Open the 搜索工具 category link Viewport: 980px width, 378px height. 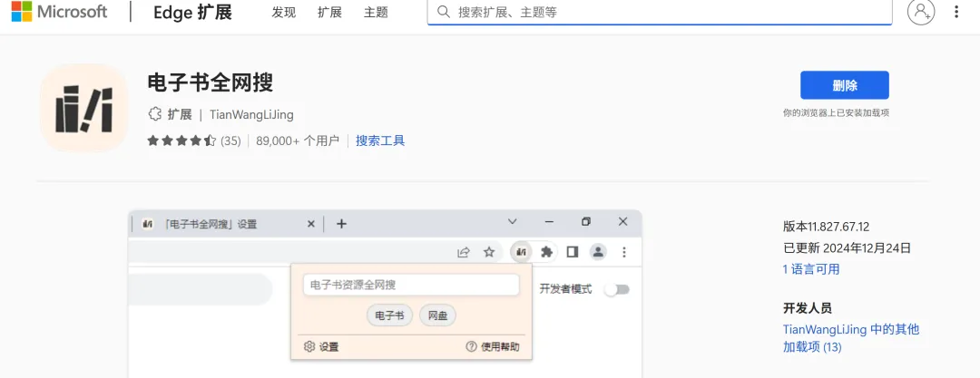point(380,141)
